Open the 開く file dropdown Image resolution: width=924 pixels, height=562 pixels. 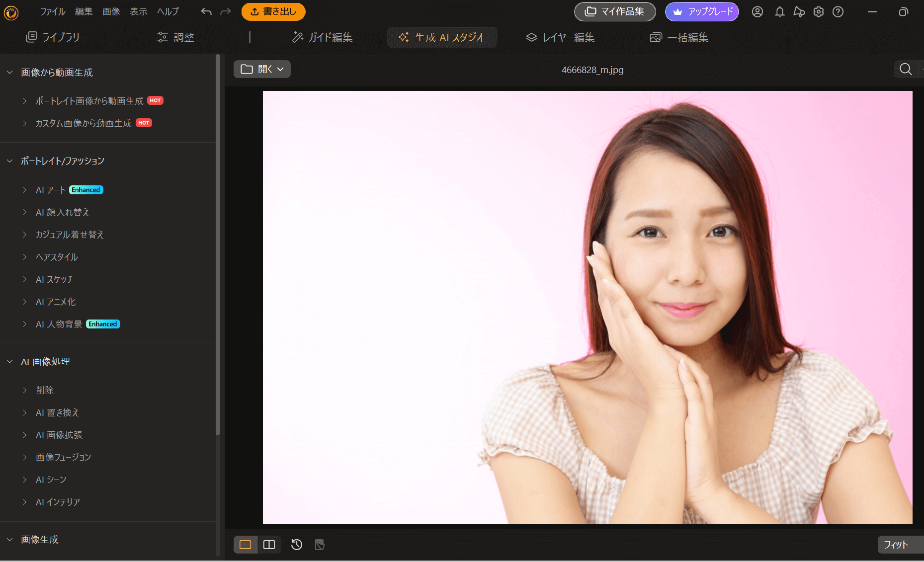click(262, 69)
